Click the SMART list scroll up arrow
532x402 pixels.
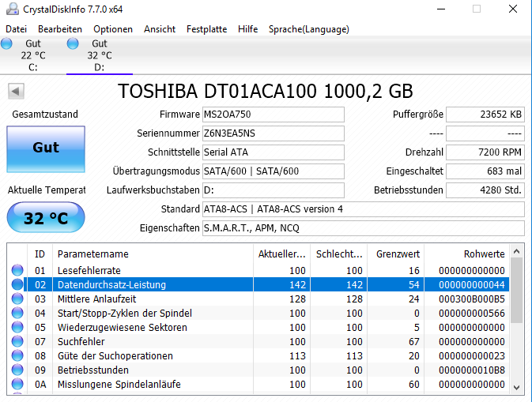(x=517, y=251)
